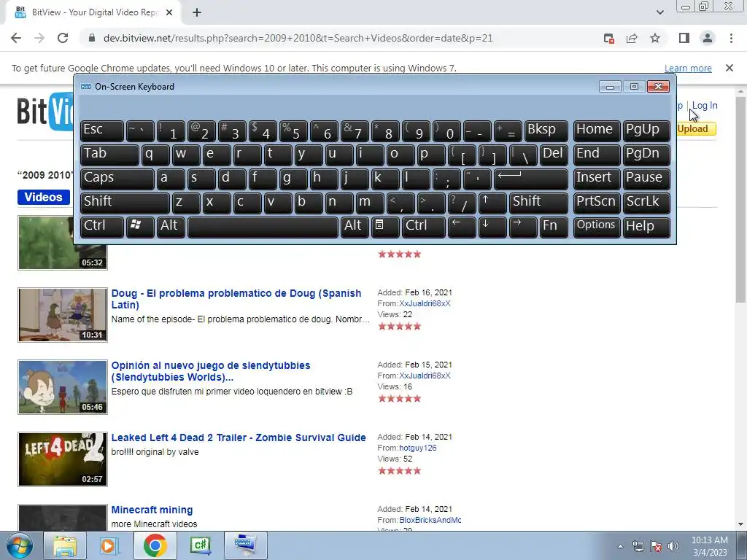747x560 pixels.
Task: Click the Windows logo key on keyboard
Action: [140, 227]
